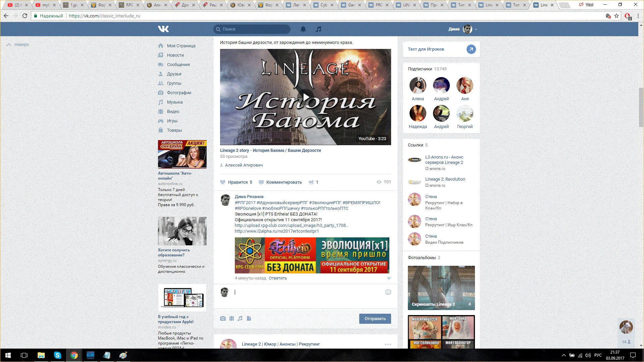Open the more options dots on next post
Viewport: 644px width, 362px height.
pyautogui.click(x=388, y=345)
